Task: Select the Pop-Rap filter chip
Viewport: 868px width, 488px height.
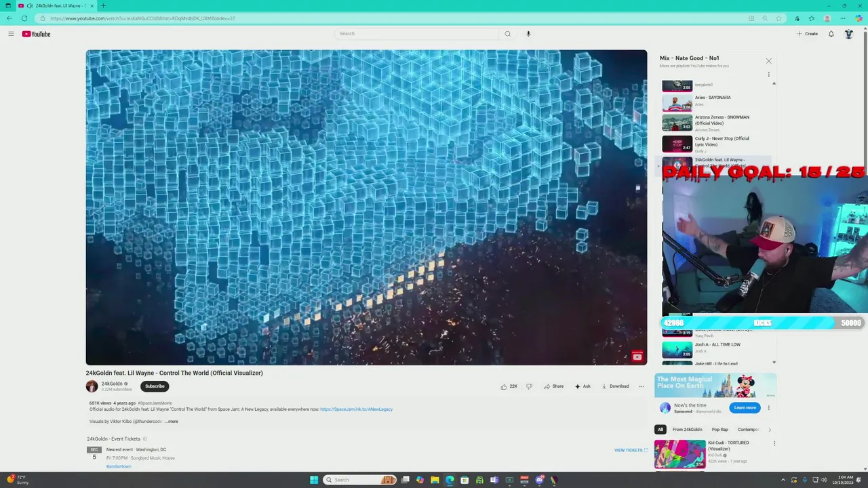Action: pos(719,430)
